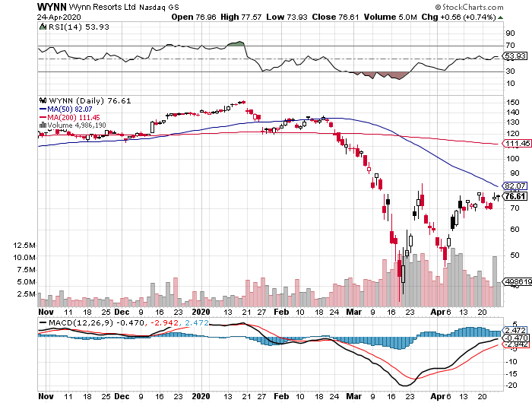
Task: Click the green up-arrow change indicator
Action: (x=500, y=17)
